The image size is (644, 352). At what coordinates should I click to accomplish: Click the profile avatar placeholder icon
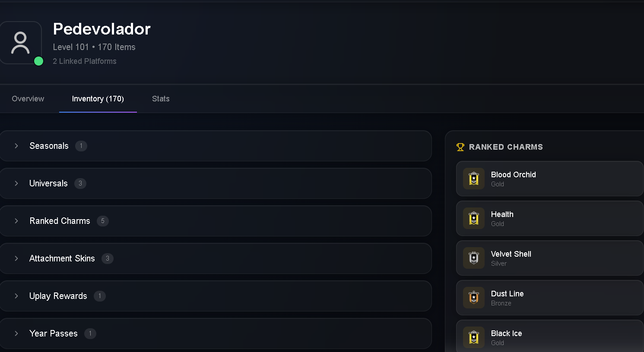tap(20, 43)
